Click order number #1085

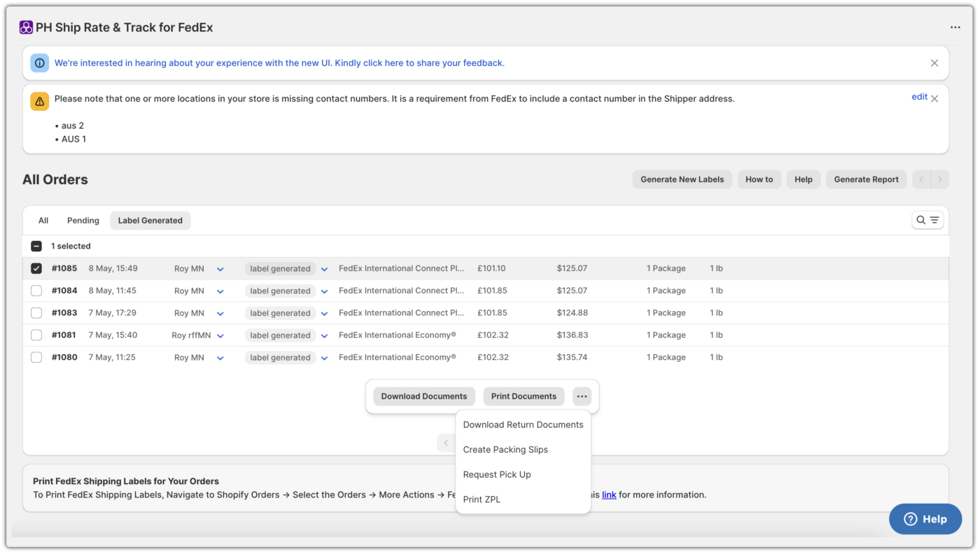coord(64,268)
